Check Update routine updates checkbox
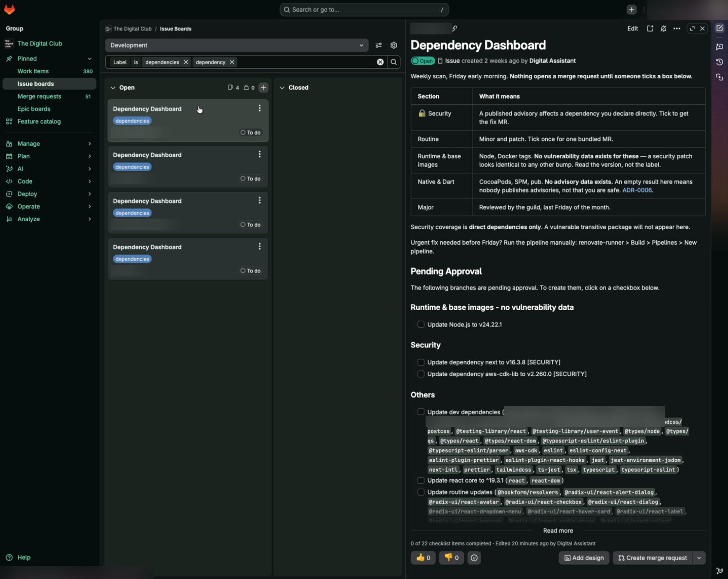This screenshot has width=728, height=579. click(421, 492)
